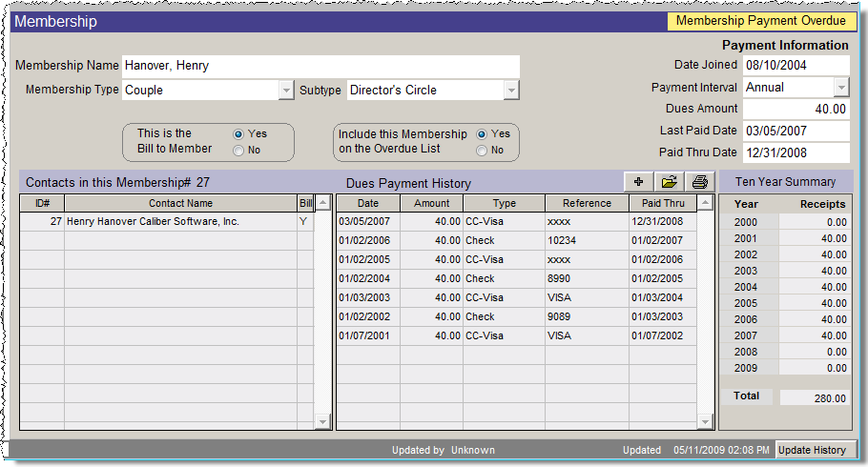The width and height of the screenshot is (868, 467).
Task: Select the 03/05/2007 payment row
Action: 516,221
